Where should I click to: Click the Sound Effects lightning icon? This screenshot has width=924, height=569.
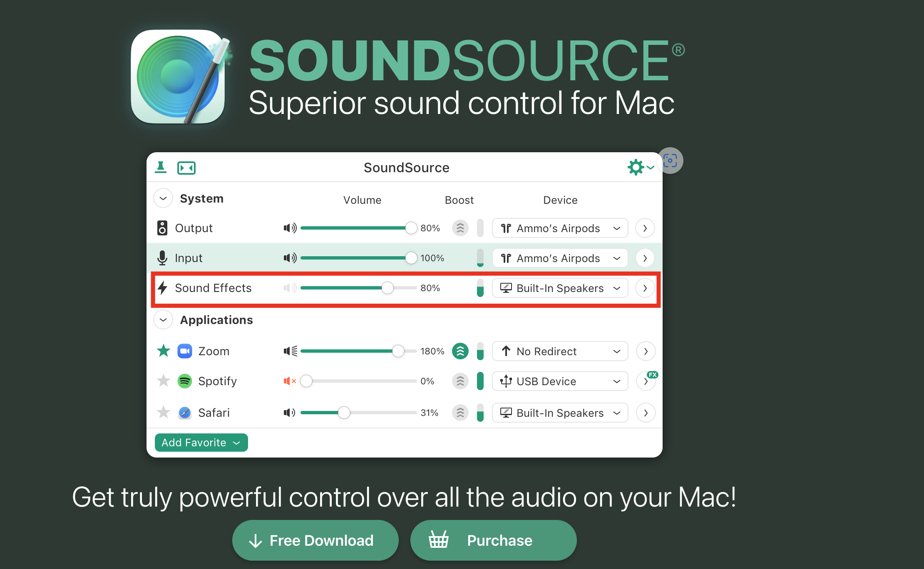click(x=162, y=288)
